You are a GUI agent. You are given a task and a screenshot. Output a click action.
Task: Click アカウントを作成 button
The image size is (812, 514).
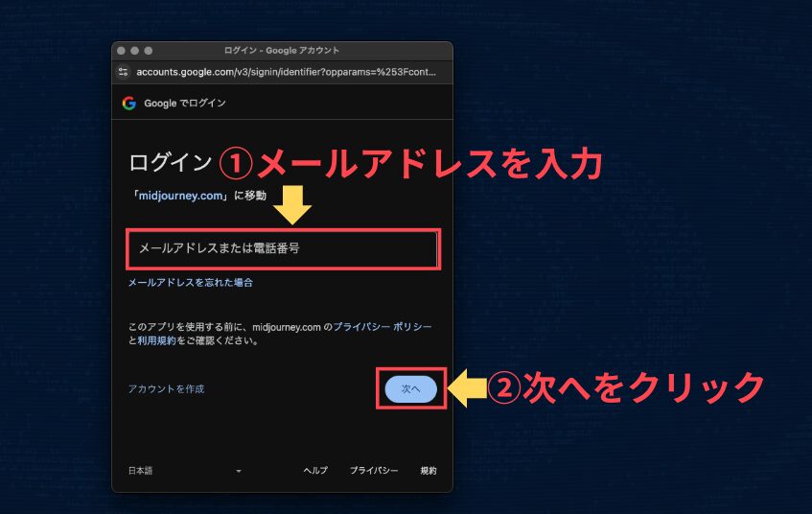tap(166, 388)
